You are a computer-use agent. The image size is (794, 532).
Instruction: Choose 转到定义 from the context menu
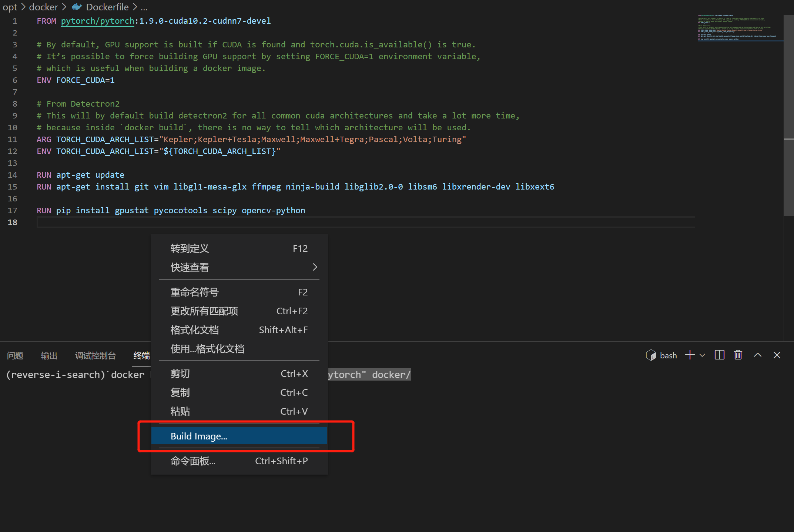190,248
